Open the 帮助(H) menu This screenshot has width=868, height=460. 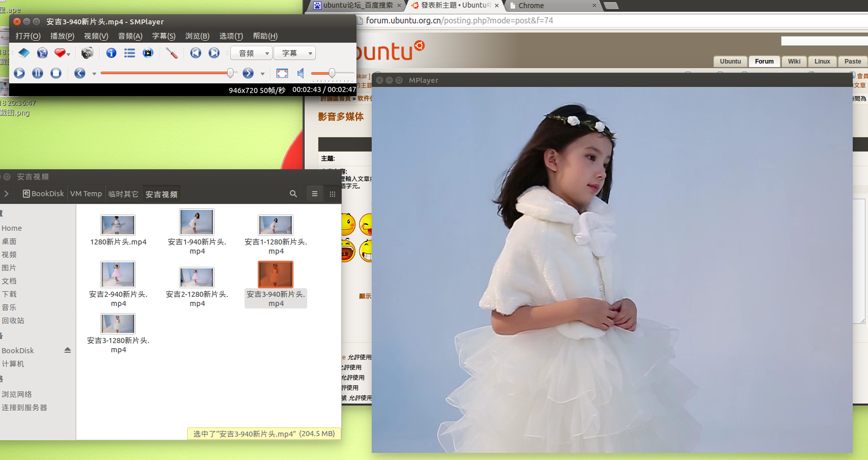[x=265, y=36]
